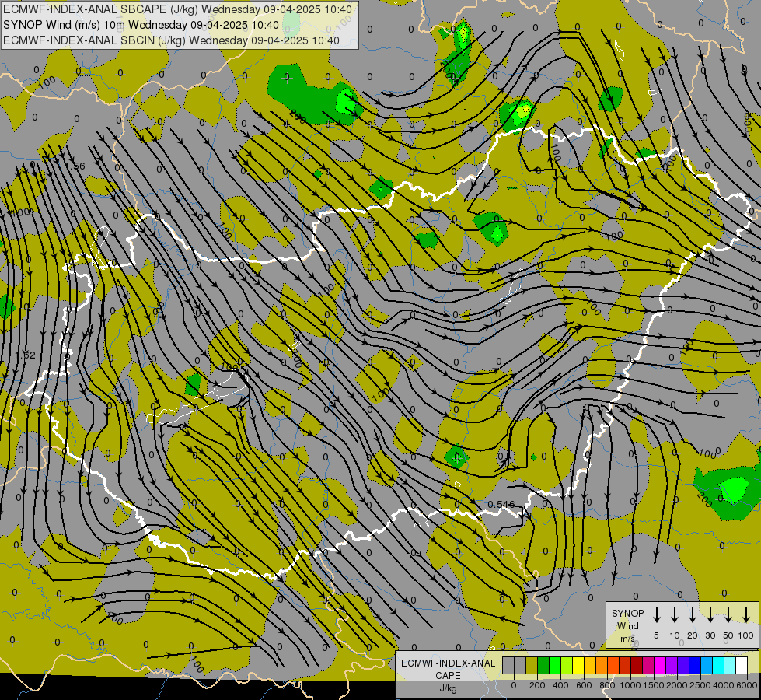This screenshot has width=761, height=700.
Task: Click the 1000 tick label in CAPE legend
Action: (630, 685)
